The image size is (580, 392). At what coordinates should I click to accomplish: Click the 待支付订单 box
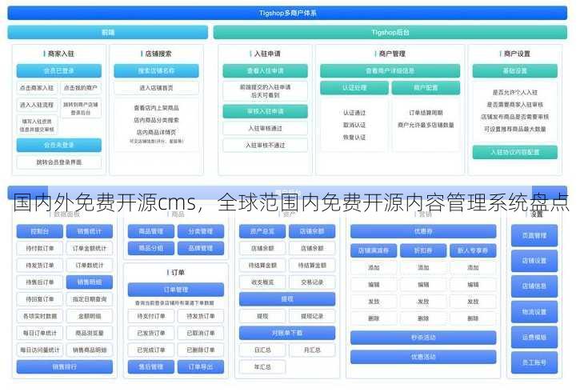pos(151,317)
